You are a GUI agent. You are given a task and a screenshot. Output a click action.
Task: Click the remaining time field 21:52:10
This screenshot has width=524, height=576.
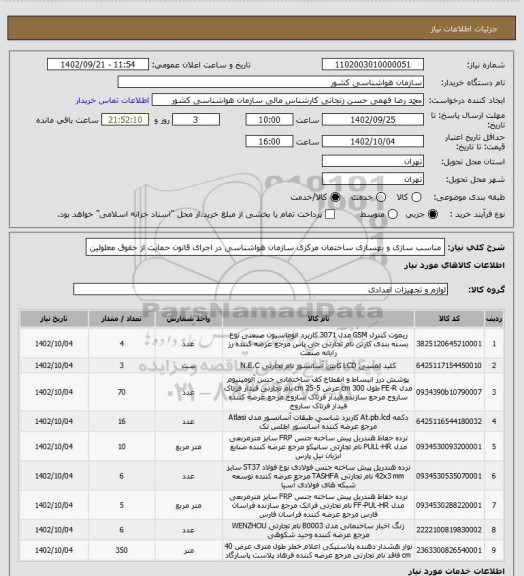125,120
